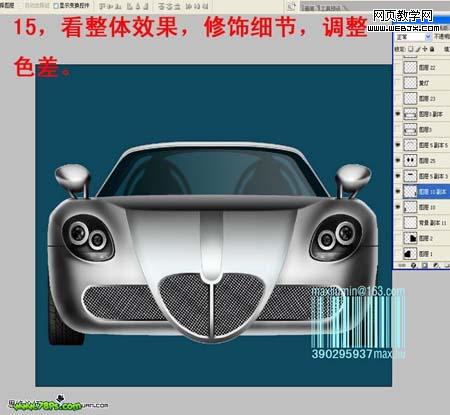Screen dimensions: 450x415
Task: Click the distribute bottom edges icon
Action: tap(178, 7)
